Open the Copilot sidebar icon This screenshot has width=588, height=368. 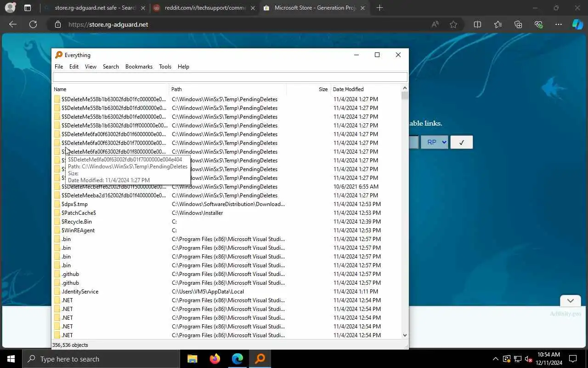(577, 24)
